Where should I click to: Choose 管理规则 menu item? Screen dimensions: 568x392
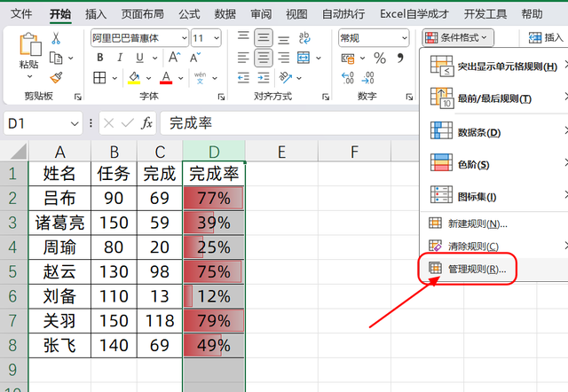(x=495, y=269)
